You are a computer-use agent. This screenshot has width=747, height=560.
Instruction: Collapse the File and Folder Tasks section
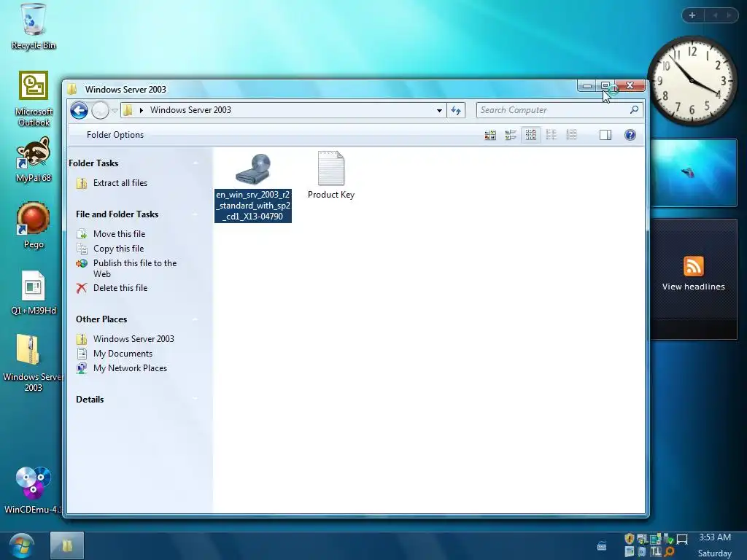[196, 214]
